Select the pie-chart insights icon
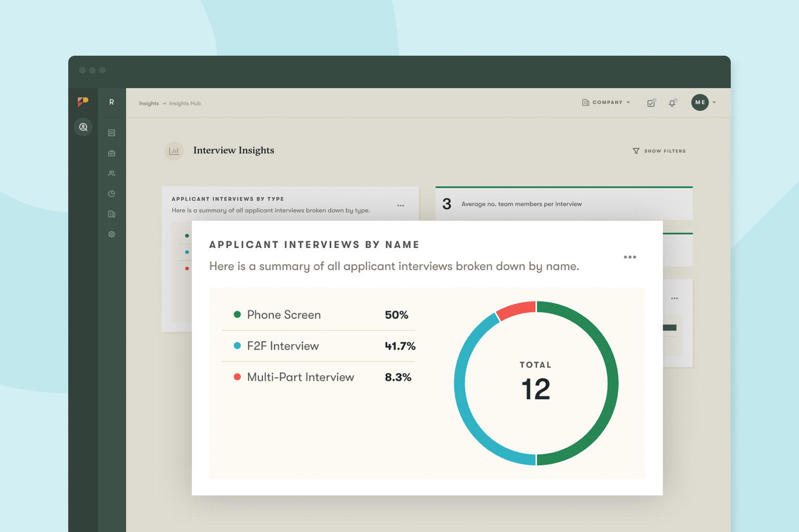This screenshot has height=532, width=799. (x=111, y=194)
